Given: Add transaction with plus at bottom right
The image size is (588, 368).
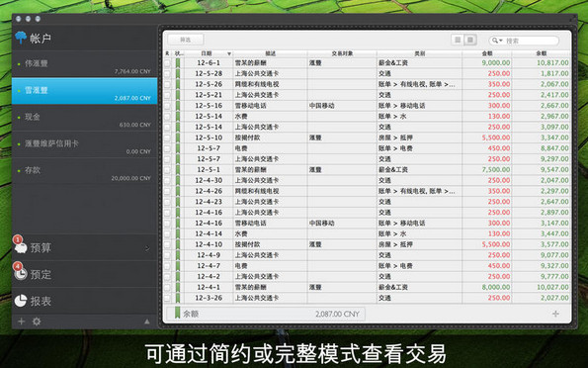Looking at the screenshot, I should pos(555,314).
